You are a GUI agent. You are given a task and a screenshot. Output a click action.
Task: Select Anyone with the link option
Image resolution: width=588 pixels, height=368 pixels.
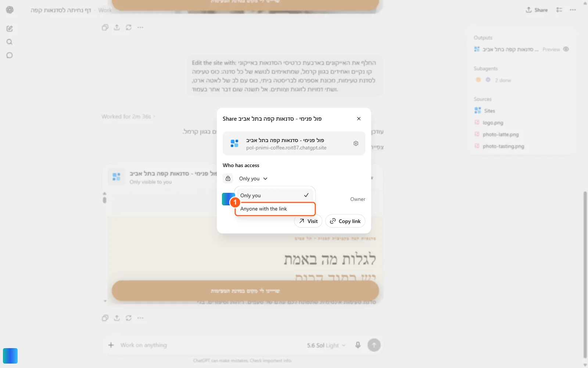[275, 209]
